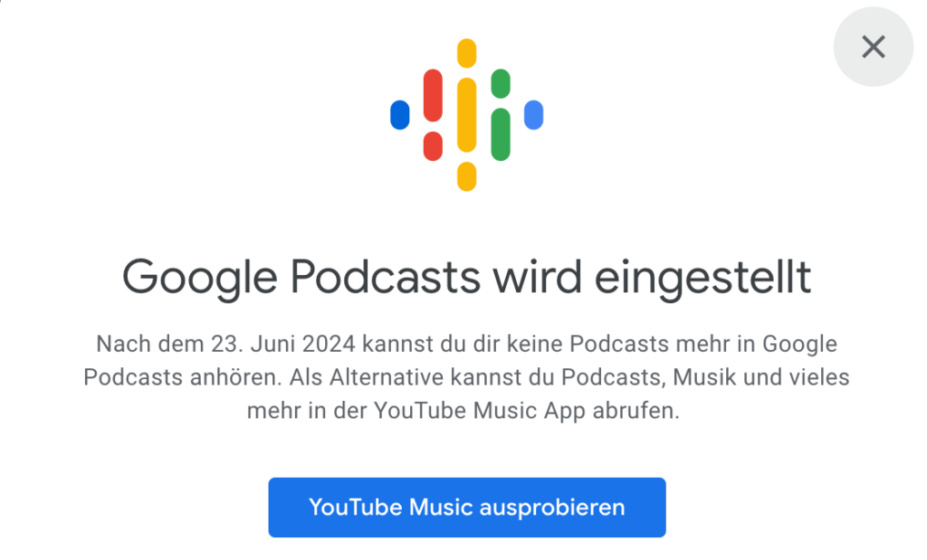Image resolution: width=927 pixels, height=560 pixels.
Task: Click the word Podcasts in the heading
Action: 386,277
